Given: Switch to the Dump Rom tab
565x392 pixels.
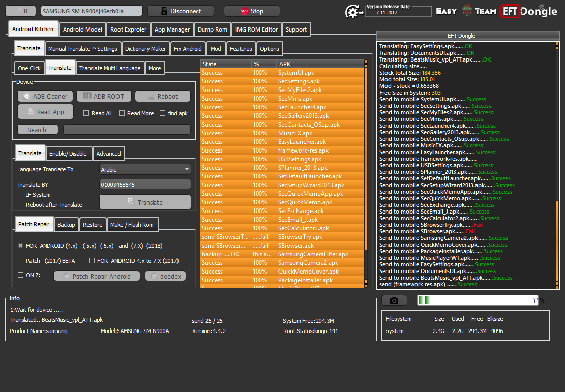Looking at the screenshot, I should coord(212,29).
